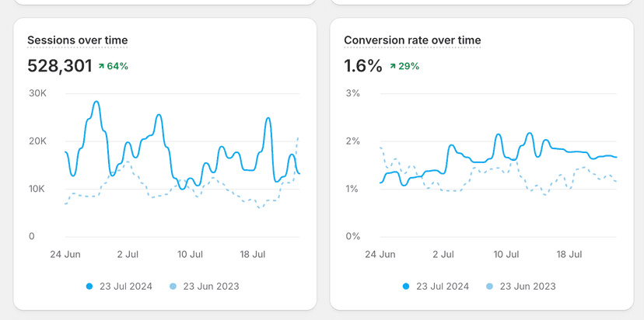
Task: Click the 23 Jun 2023 conversion legend dot
Action: pos(490,287)
